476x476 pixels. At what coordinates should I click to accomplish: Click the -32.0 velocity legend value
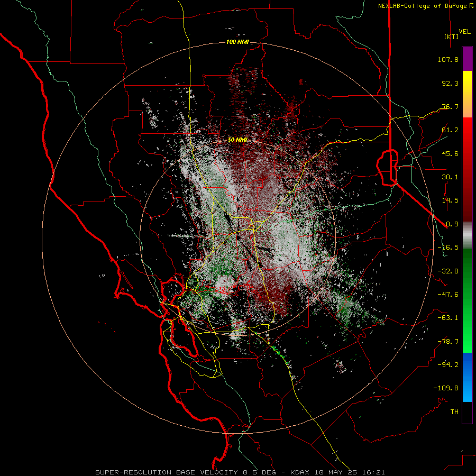(x=448, y=271)
